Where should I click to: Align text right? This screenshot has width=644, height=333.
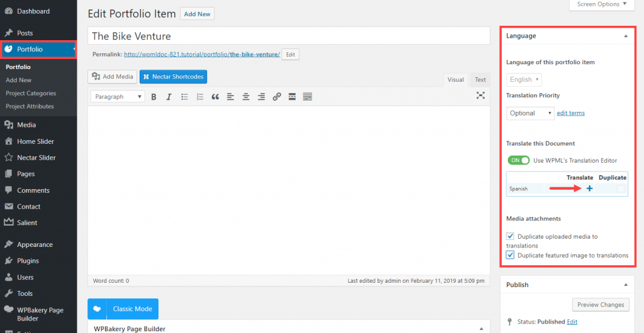click(261, 97)
